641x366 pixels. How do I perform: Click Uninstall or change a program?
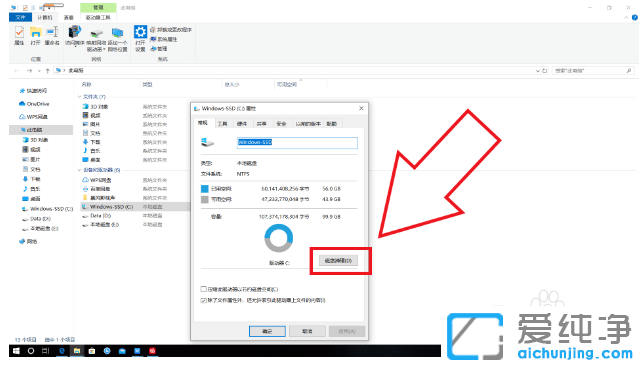171,29
